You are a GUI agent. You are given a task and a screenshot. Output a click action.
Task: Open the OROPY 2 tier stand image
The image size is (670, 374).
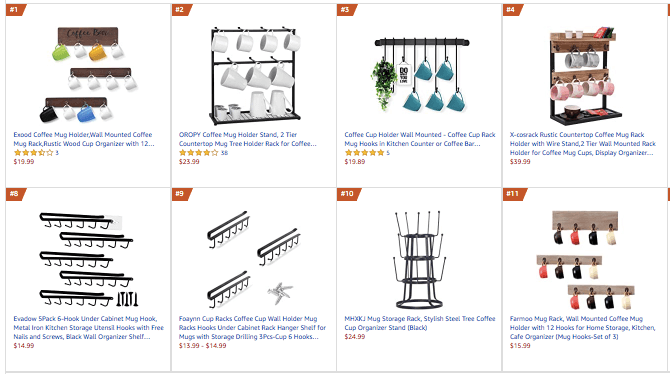coord(255,76)
